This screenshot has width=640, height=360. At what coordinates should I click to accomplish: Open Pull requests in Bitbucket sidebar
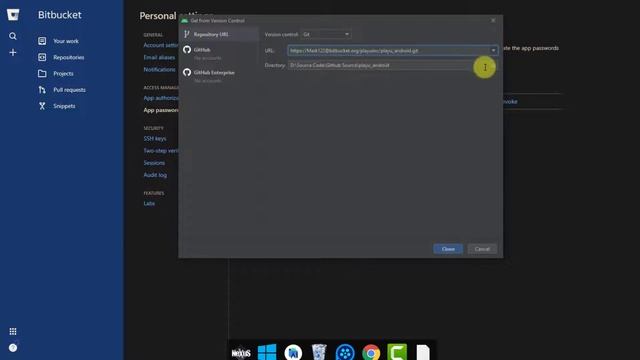[69, 90]
